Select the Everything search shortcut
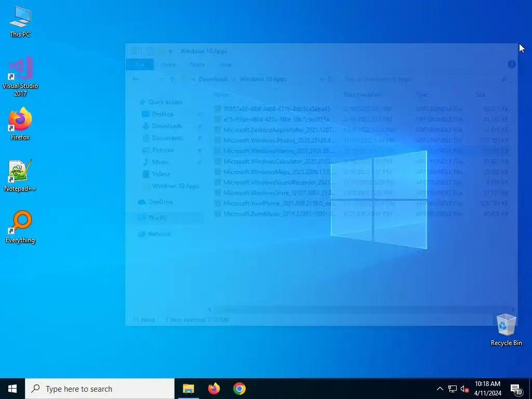The image size is (532, 399). pos(20,227)
